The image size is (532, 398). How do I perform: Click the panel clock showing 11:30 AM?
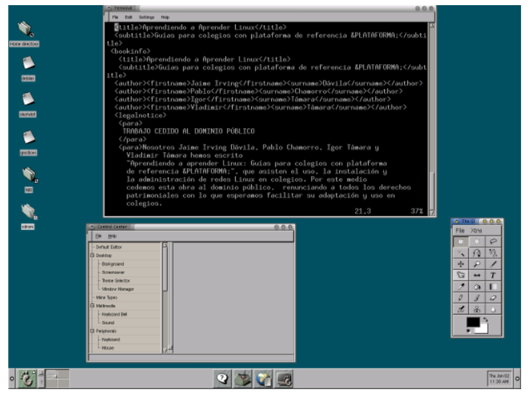tap(499, 378)
